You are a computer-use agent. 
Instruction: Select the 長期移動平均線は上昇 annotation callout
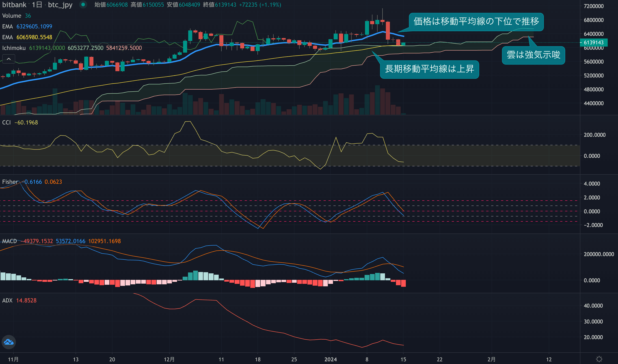click(429, 69)
